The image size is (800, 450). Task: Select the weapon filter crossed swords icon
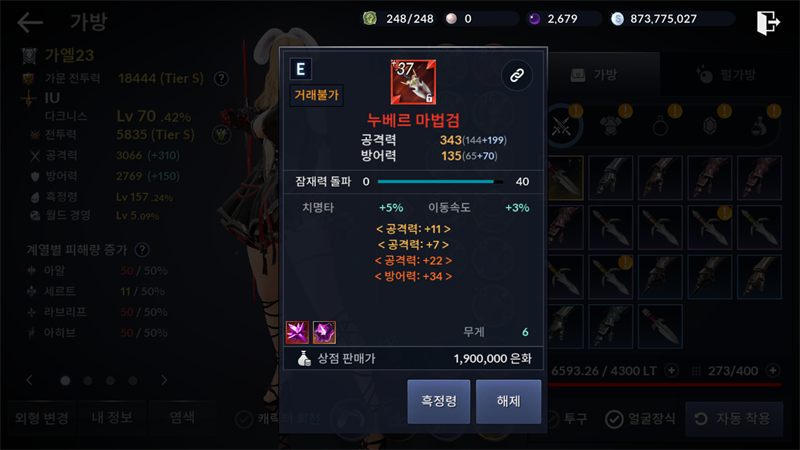562,126
